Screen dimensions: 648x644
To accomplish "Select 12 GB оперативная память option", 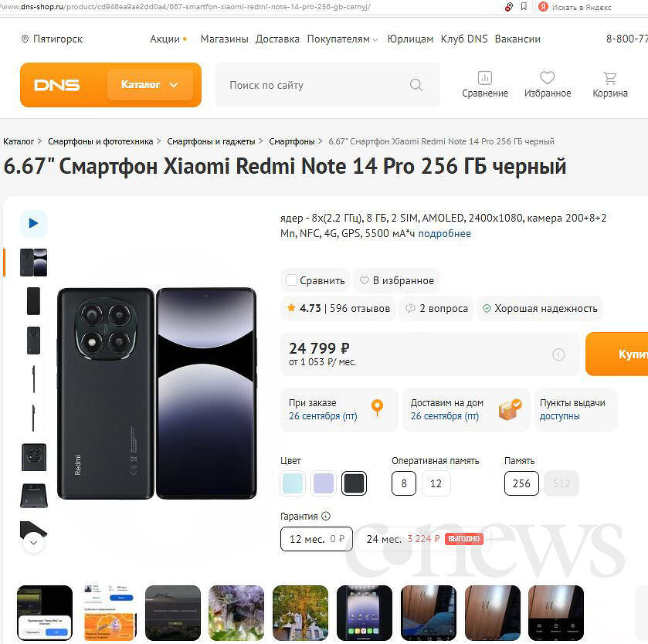I will [x=436, y=483].
